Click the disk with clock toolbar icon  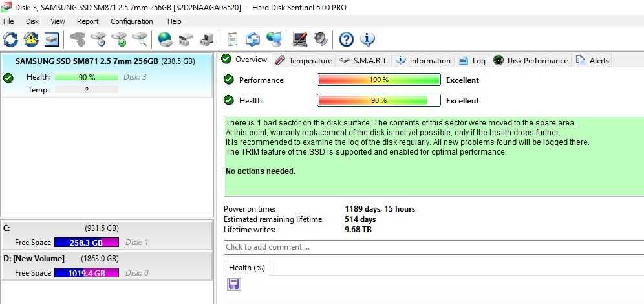[x=98, y=39]
